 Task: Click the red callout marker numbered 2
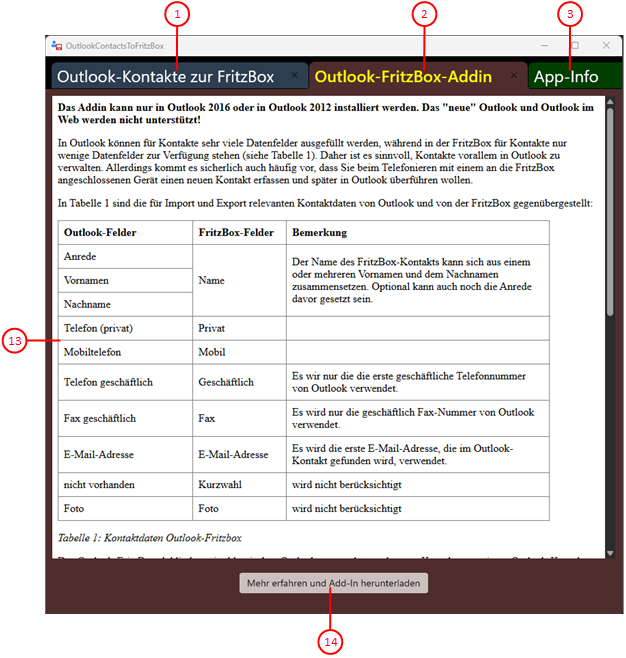tap(424, 14)
